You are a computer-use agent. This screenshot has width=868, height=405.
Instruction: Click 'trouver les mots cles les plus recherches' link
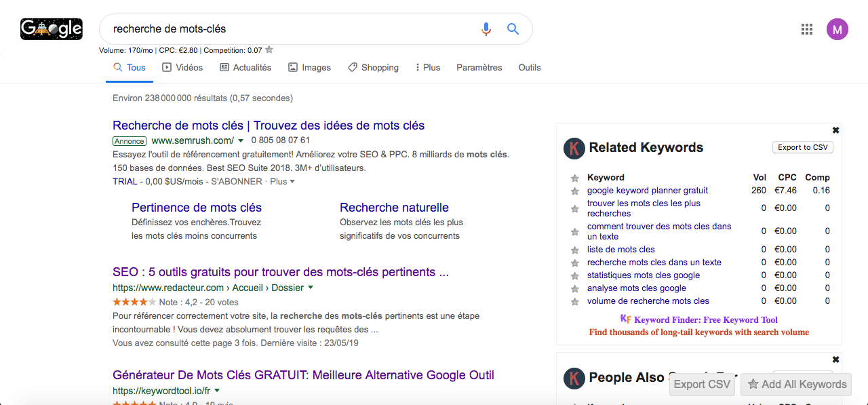(x=644, y=208)
